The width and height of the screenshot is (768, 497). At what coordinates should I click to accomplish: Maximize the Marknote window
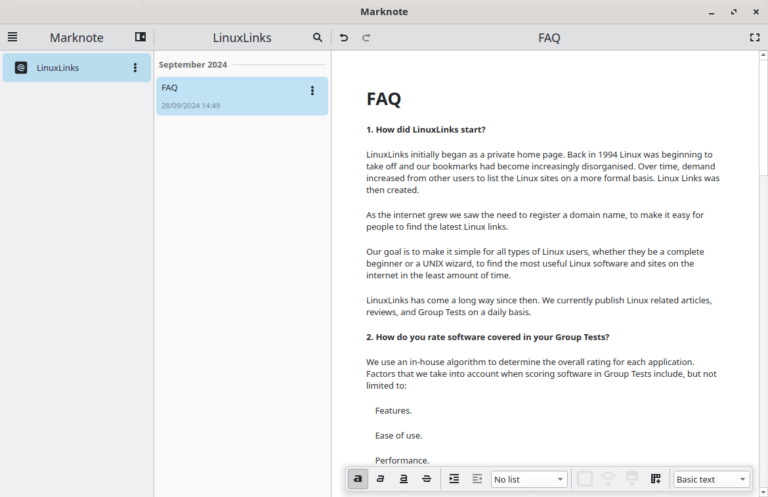point(733,12)
